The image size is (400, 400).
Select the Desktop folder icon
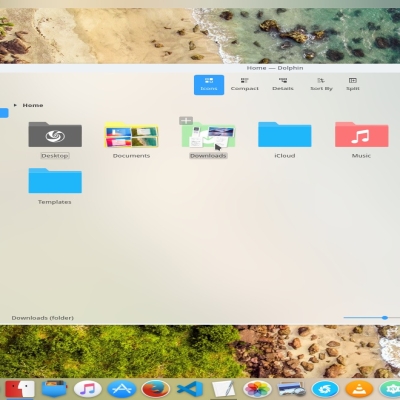(x=55, y=134)
